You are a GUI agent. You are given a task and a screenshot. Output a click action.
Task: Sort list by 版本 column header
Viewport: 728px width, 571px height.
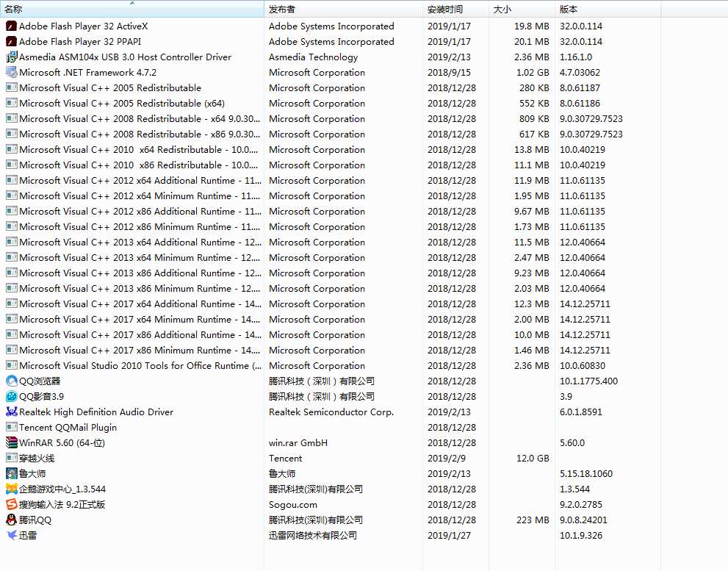click(608, 9)
